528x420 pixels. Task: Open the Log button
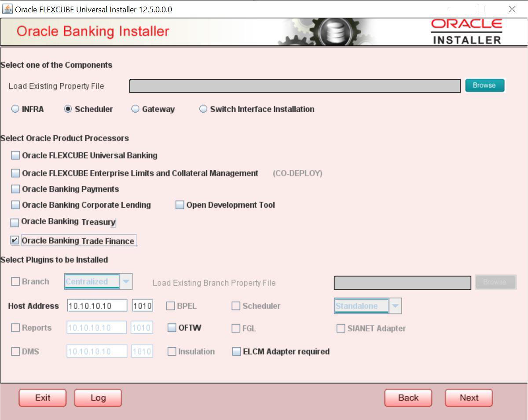[98, 398]
